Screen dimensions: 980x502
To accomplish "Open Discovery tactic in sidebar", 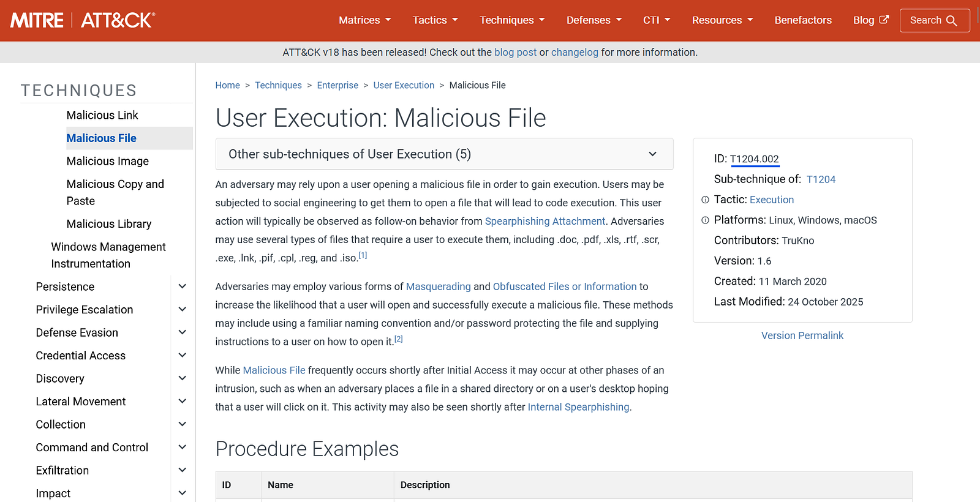I will coord(60,378).
